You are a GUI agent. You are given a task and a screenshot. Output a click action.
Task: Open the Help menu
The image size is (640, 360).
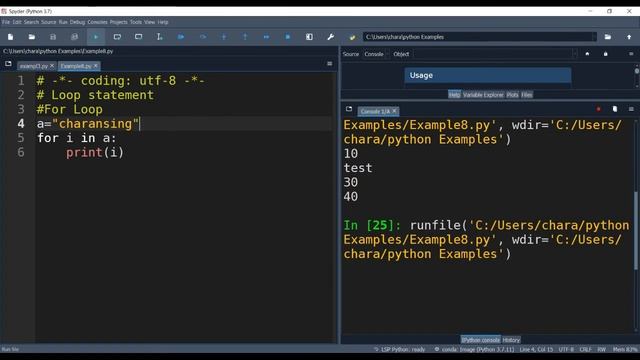pyautogui.click(x=163, y=22)
